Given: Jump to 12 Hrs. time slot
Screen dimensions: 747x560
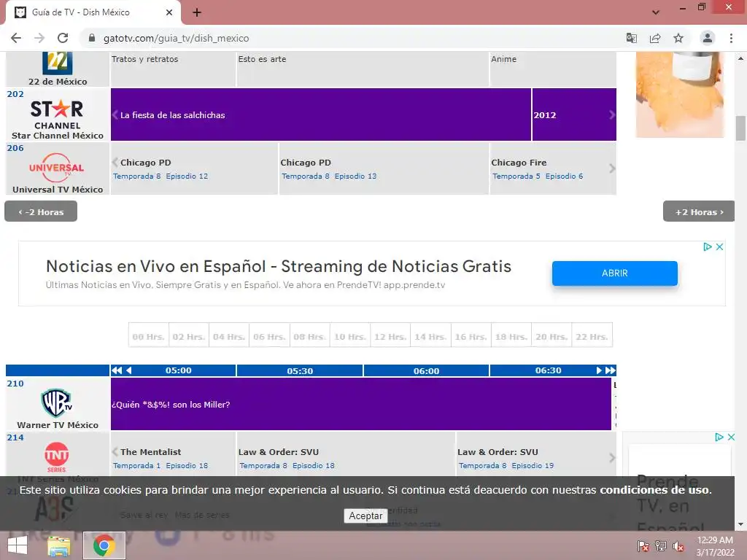Looking at the screenshot, I should tap(390, 337).
